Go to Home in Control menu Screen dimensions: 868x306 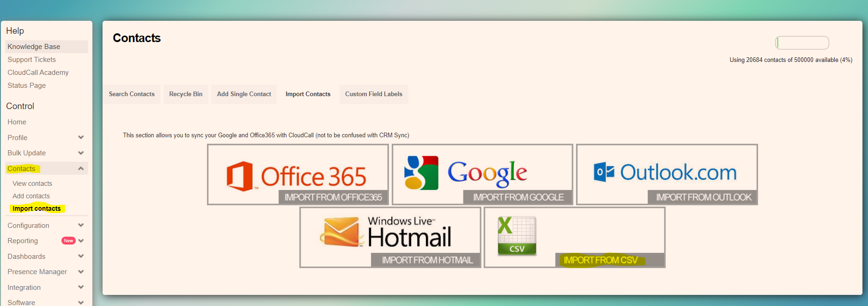pos(17,122)
